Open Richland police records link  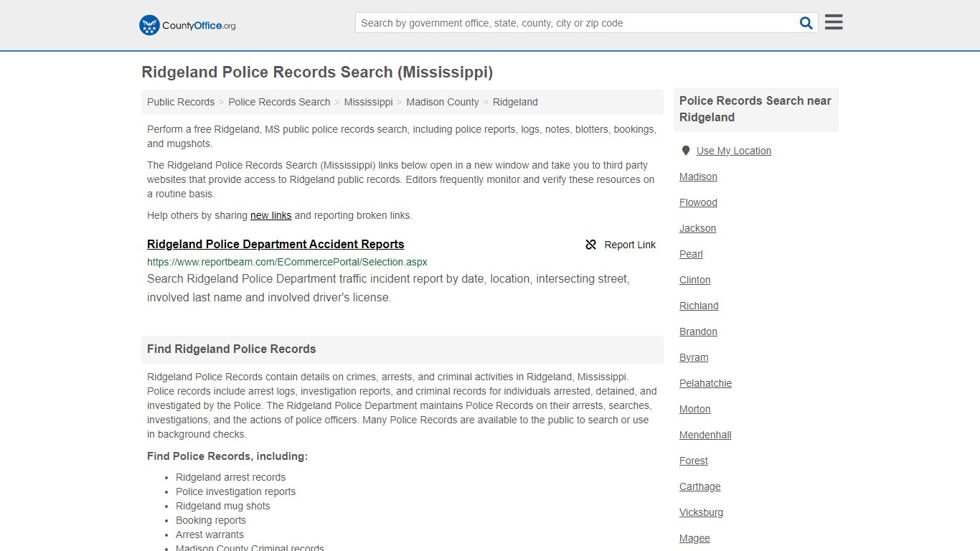point(699,306)
